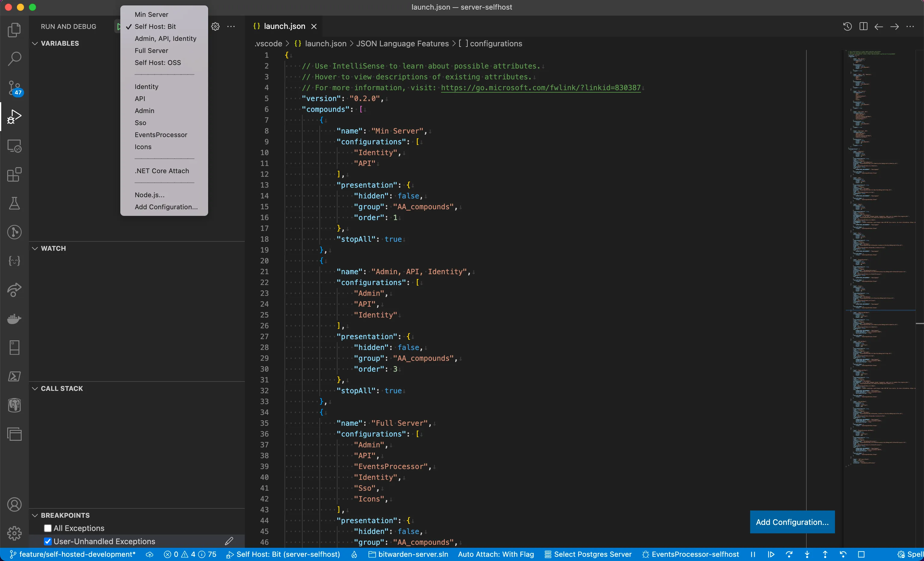Select Node.js... from the configuration menu
This screenshot has width=924, height=561.
tap(149, 195)
